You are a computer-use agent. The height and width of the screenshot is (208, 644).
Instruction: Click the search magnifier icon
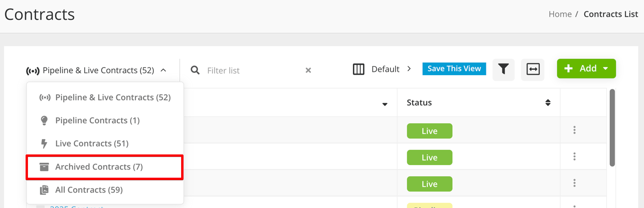(x=195, y=70)
